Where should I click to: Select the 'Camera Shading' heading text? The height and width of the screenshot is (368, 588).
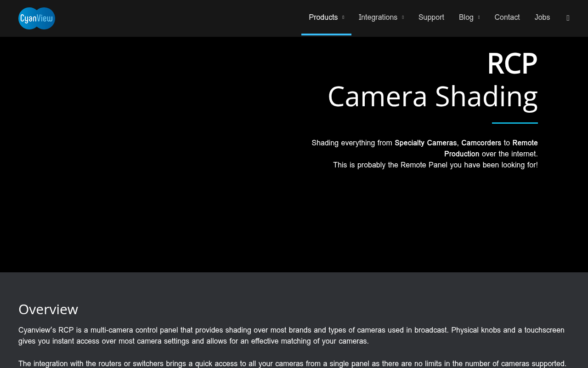pyautogui.click(x=433, y=96)
